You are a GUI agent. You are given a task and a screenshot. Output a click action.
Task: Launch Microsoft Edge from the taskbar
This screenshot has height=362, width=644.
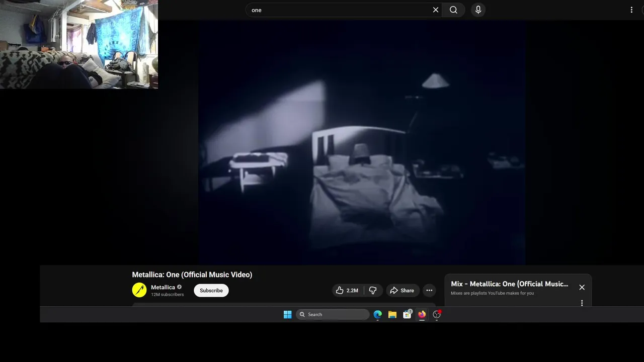pyautogui.click(x=378, y=315)
